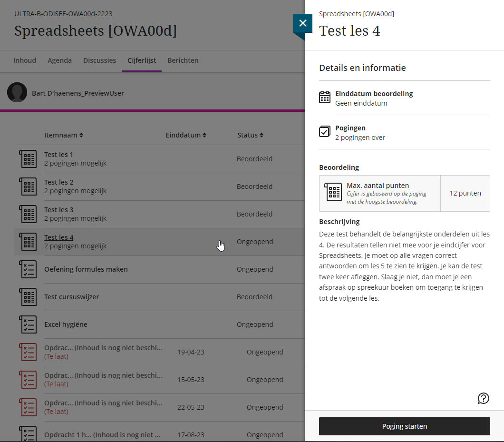Click the Poging starten button
Screen dimensions: 504x442
pos(404,426)
